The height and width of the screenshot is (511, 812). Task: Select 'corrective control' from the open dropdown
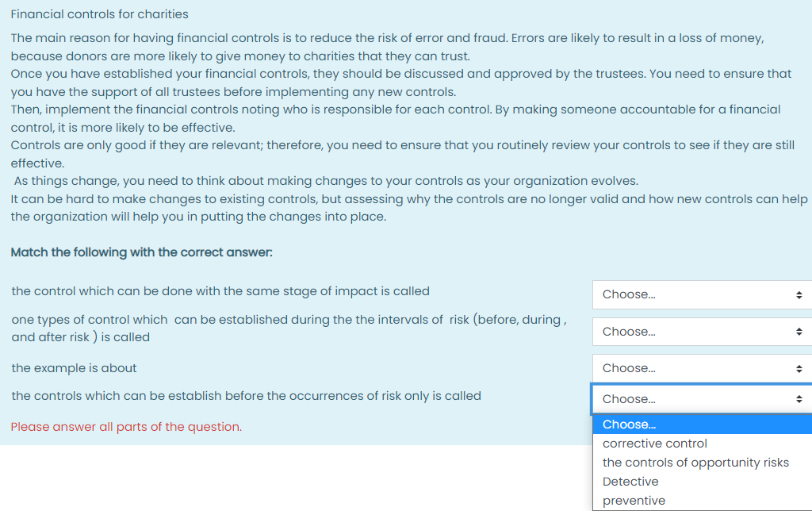(x=654, y=444)
